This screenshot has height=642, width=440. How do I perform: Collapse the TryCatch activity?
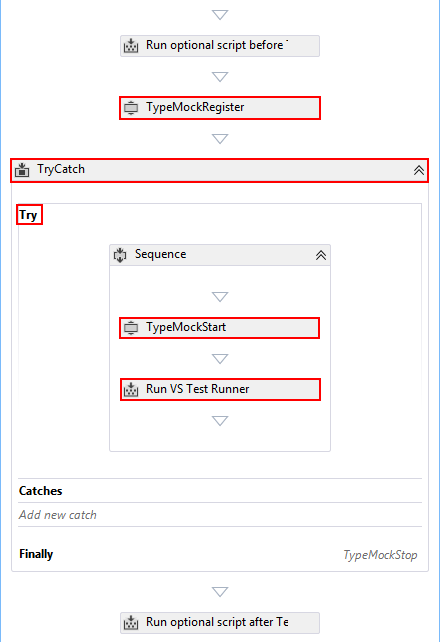(419, 170)
